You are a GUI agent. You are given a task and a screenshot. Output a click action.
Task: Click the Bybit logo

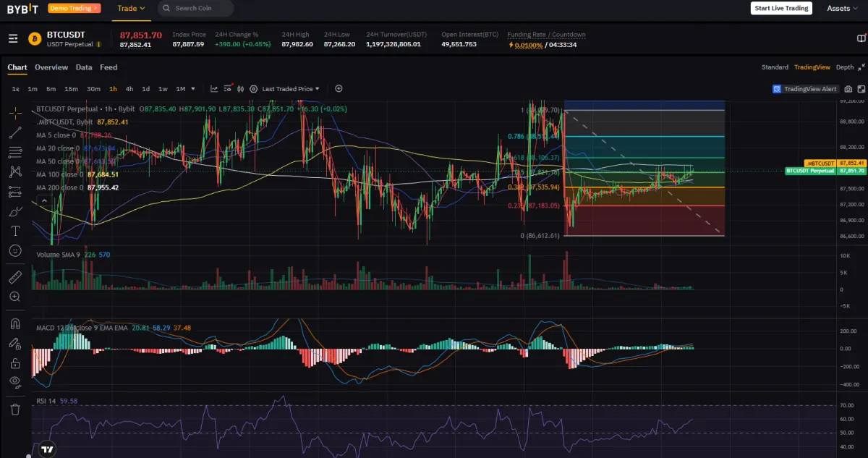tap(22, 8)
